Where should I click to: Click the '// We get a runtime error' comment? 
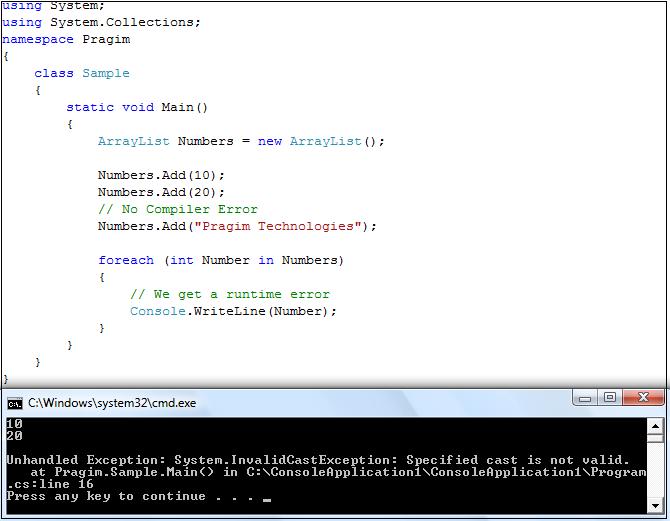[230, 294]
